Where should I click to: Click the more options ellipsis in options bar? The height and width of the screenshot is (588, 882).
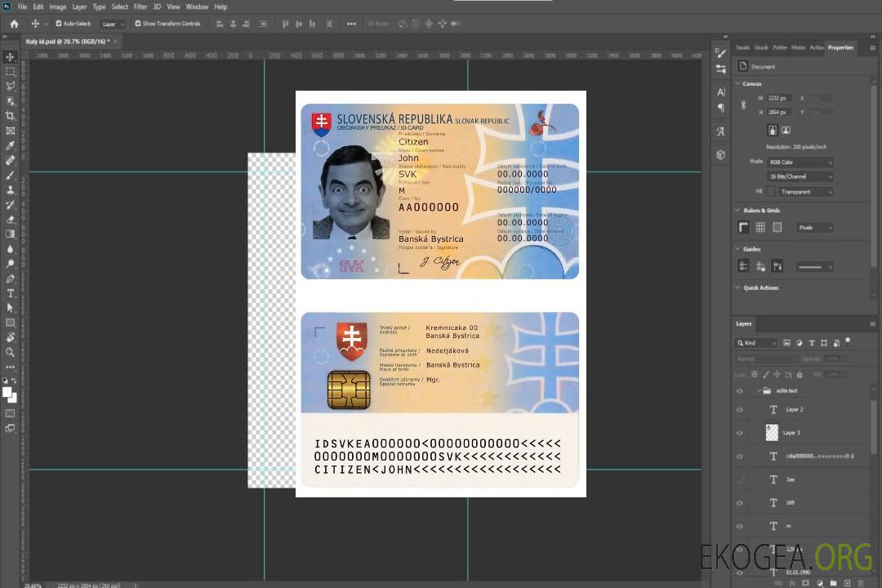point(351,24)
